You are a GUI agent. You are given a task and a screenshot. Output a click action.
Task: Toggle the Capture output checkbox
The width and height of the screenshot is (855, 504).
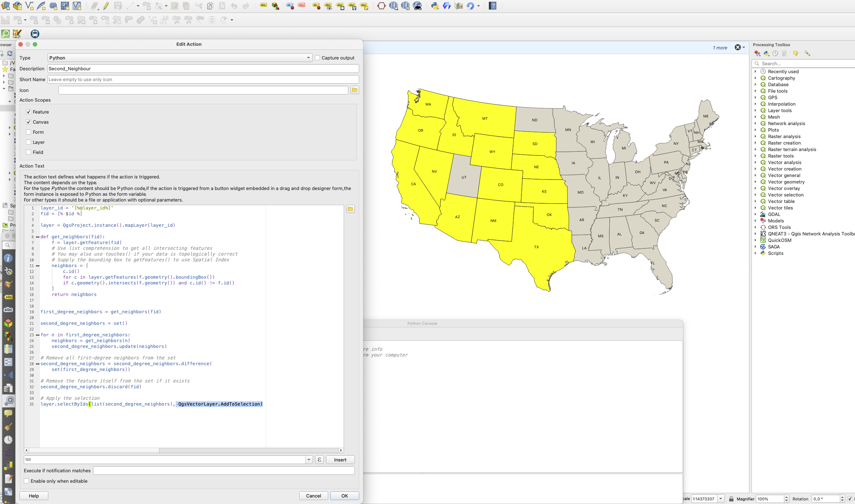point(317,58)
